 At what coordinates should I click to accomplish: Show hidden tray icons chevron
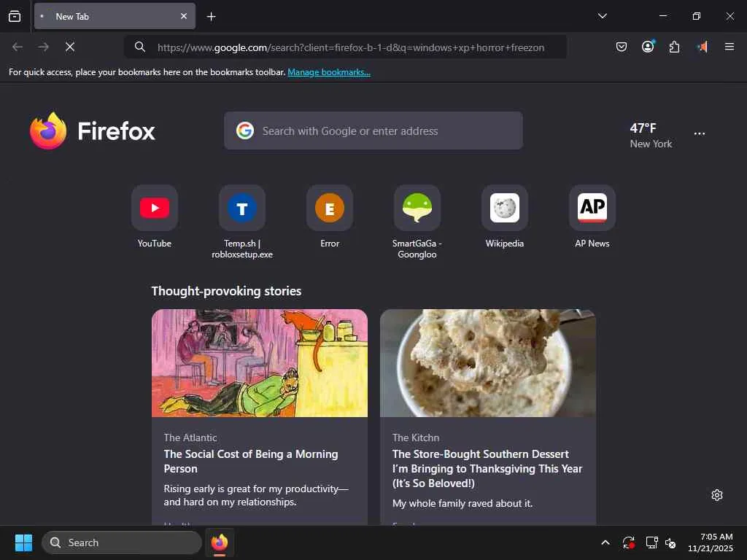tap(605, 542)
